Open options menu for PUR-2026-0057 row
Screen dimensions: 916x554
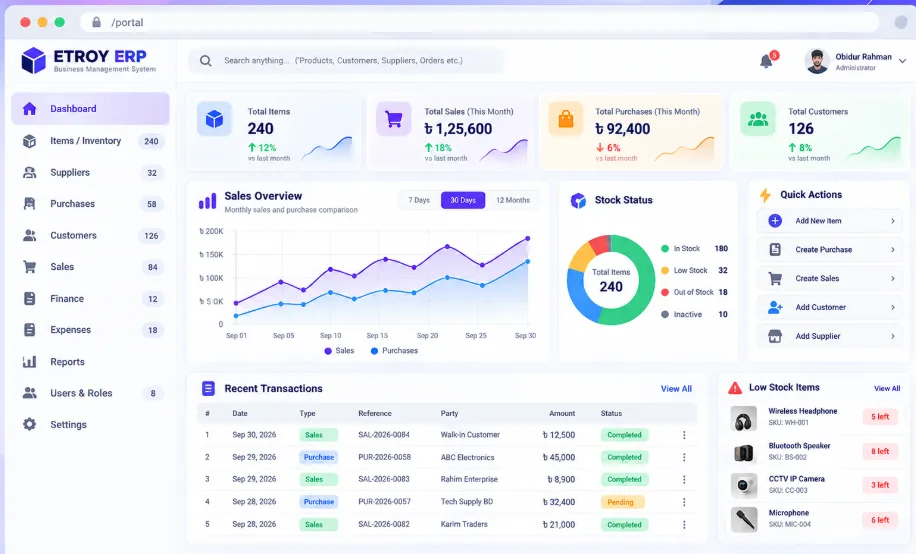[x=684, y=502]
